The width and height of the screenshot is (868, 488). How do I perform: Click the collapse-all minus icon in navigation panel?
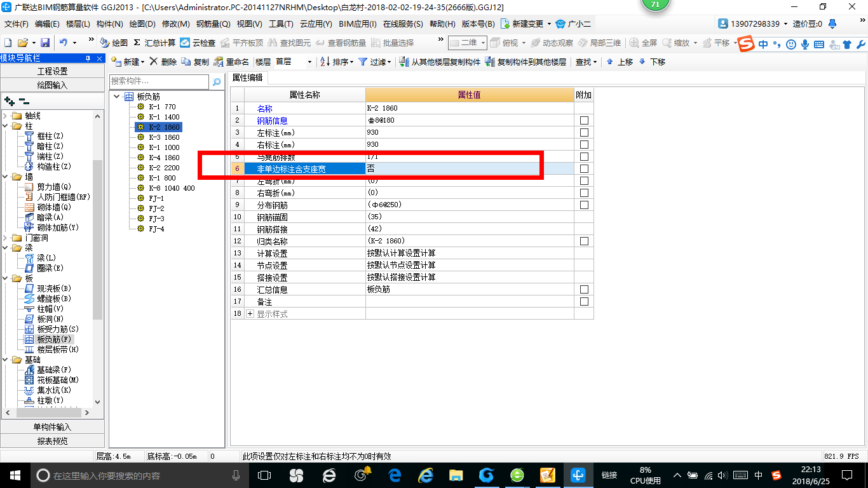[24, 100]
